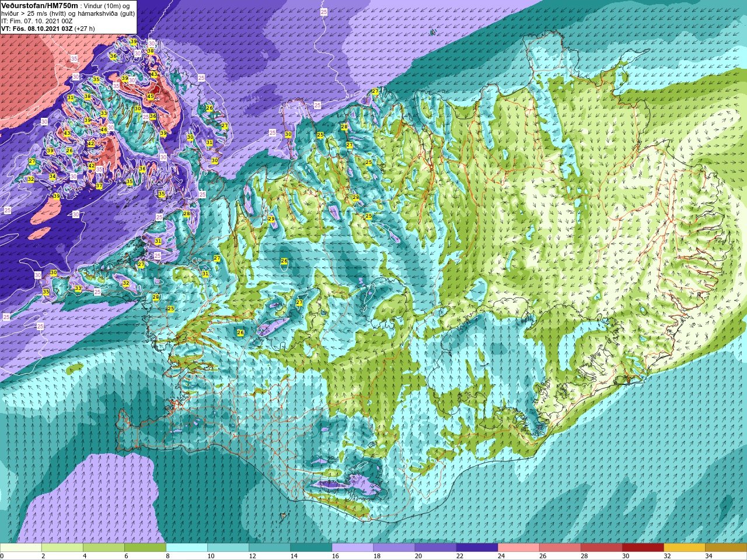The image size is (747, 560).
Task: Click the legend scale value 6
Action: click(126, 556)
